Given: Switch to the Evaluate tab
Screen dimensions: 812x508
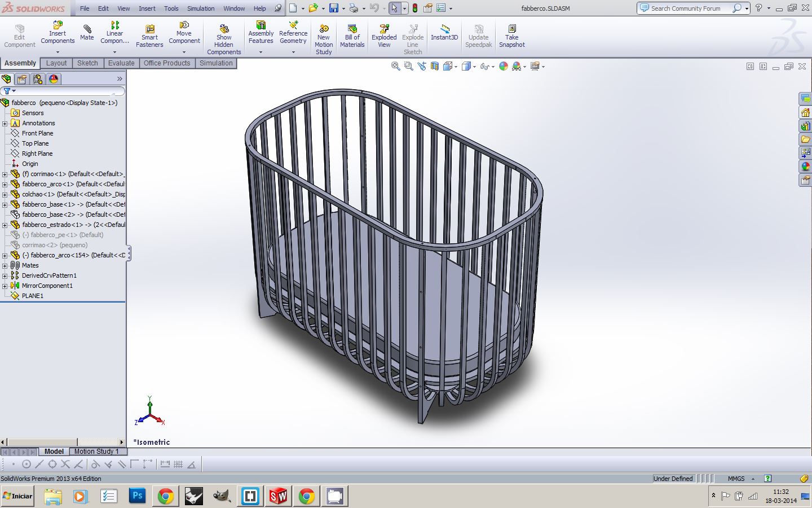Looking at the screenshot, I should pos(121,63).
